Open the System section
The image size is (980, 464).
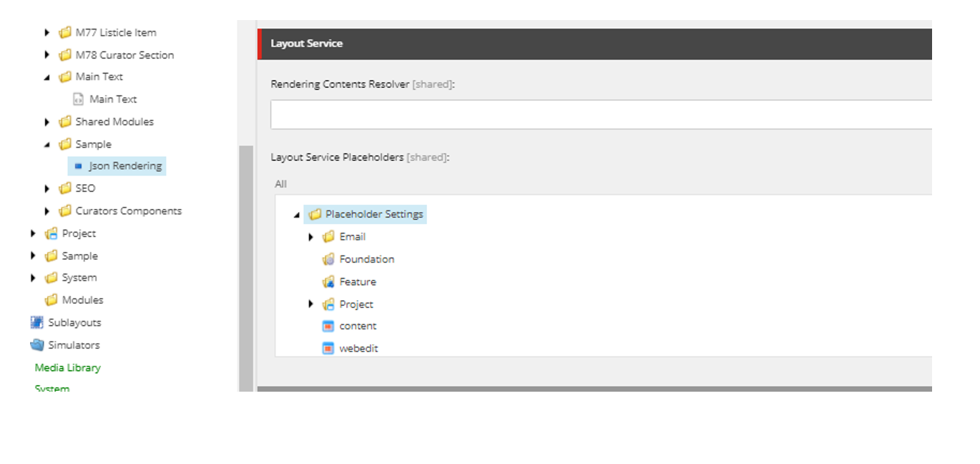tap(51, 388)
